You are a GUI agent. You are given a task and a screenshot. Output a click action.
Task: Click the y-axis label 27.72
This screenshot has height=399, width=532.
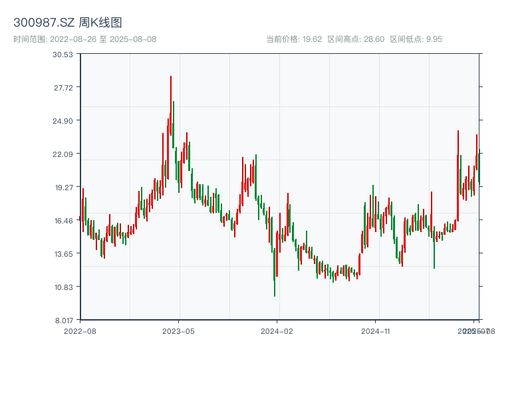pyautogui.click(x=63, y=88)
